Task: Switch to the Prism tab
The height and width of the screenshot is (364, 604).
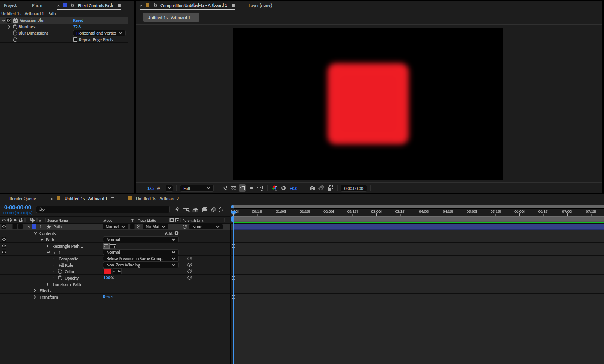Action: pos(37,5)
